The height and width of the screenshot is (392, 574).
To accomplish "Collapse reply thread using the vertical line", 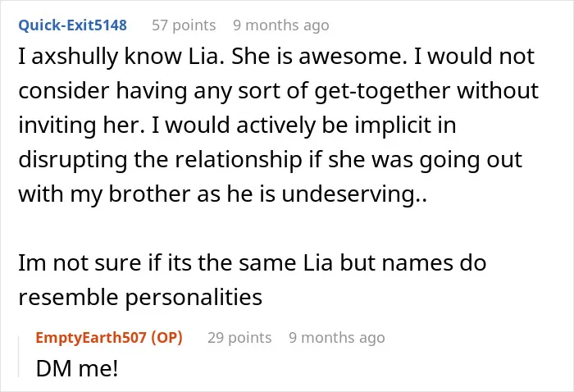I will pyautogui.click(x=19, y=357).
